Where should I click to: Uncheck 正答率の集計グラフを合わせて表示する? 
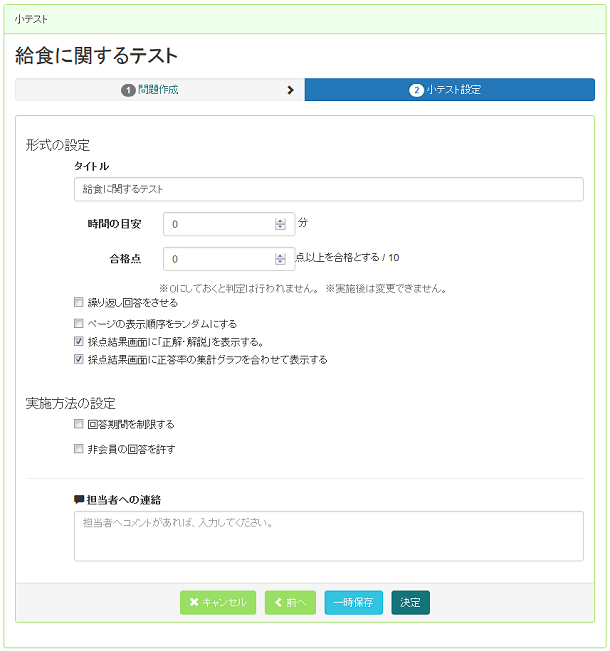pyautogui.click(x=78, y=359)
